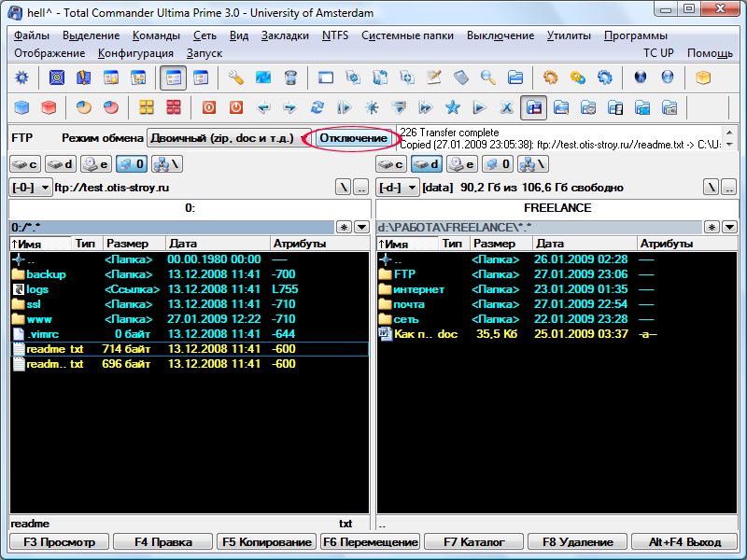Click F7 Каталог button

[x=474, y=542]
